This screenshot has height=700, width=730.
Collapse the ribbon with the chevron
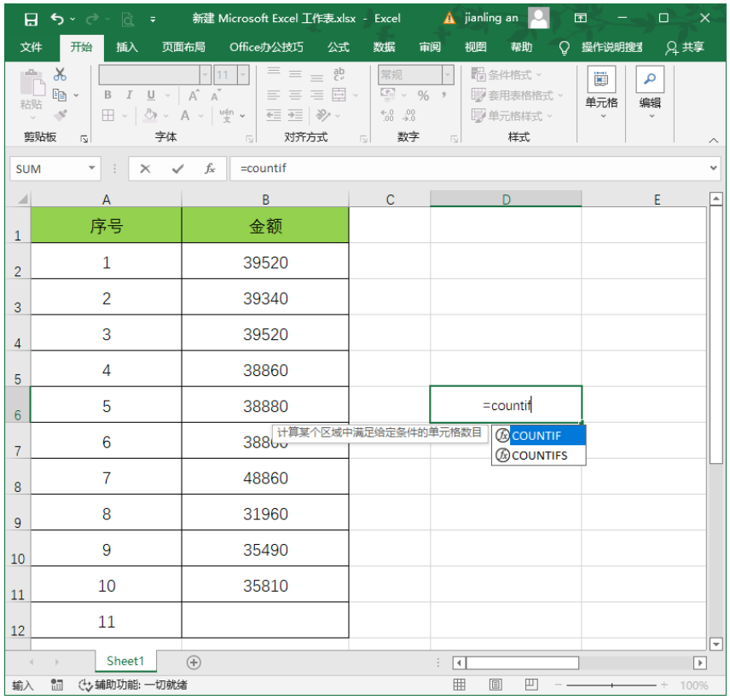point(713,140)
